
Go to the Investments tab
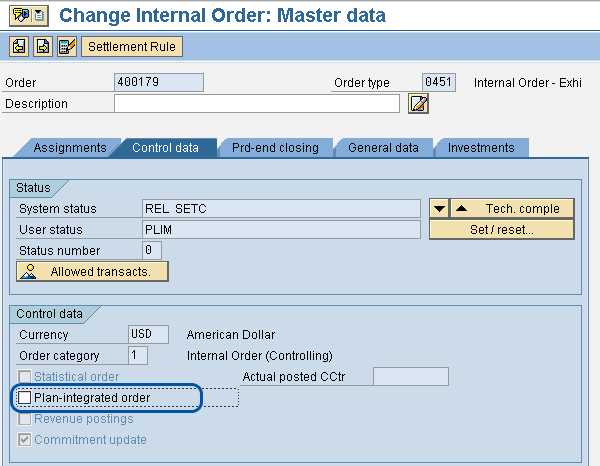[x=481, y=148]
